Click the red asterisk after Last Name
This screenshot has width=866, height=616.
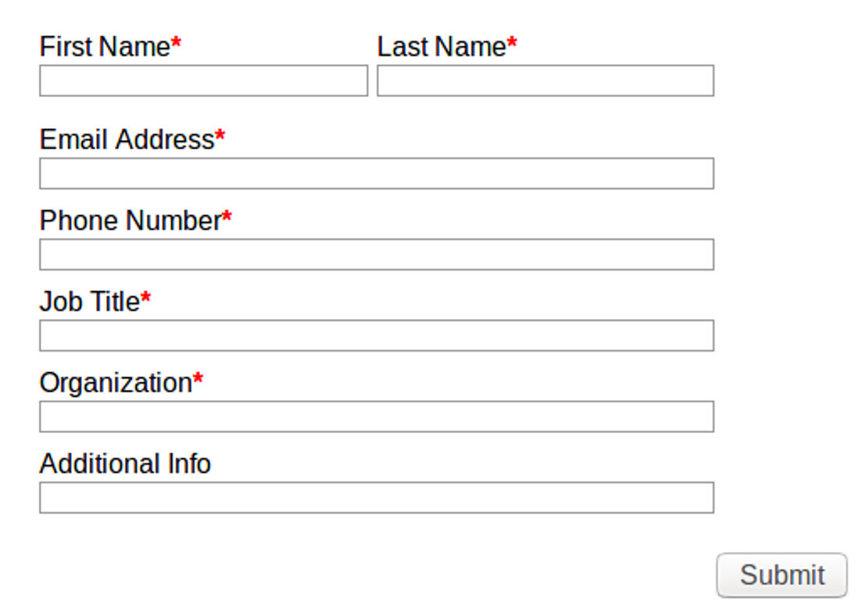coord(512,42)
